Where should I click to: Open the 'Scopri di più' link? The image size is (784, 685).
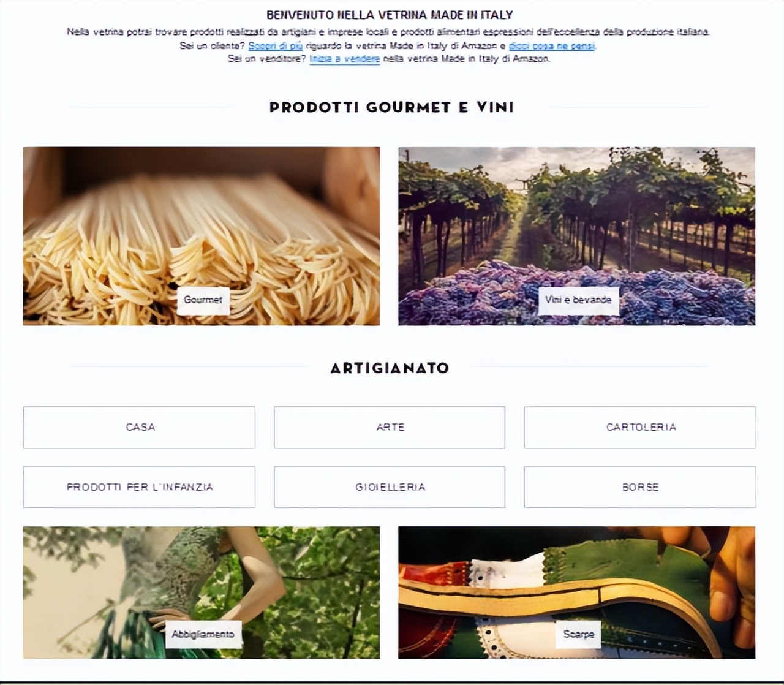(x=276, y=46)
